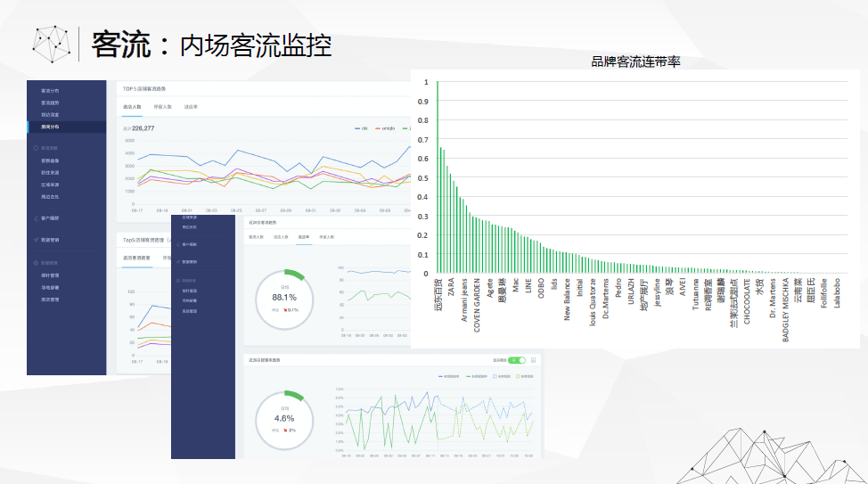Click the 4.6% circular gauge

coord(284,421)
